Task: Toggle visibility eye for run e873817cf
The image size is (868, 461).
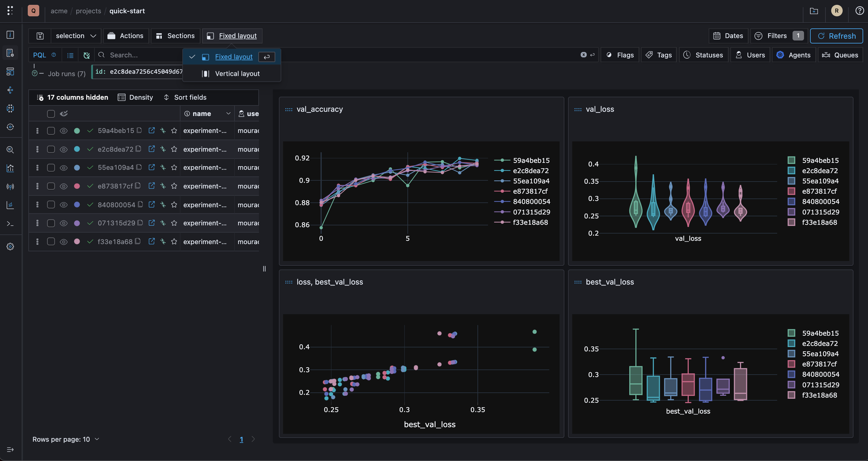Action: (64, 186)
